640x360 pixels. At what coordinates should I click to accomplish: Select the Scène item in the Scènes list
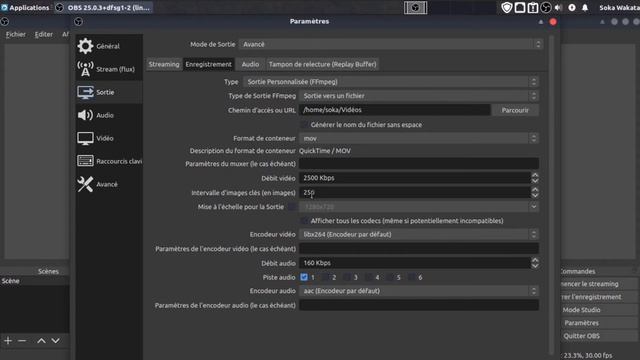34,281
